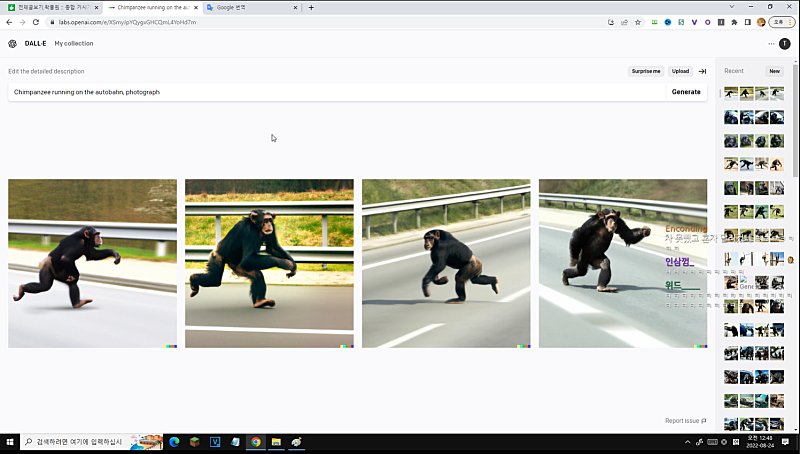Open File Explorer from taskbar
The height and width of the screenshot is (454, 800).
tap(276, 442)
